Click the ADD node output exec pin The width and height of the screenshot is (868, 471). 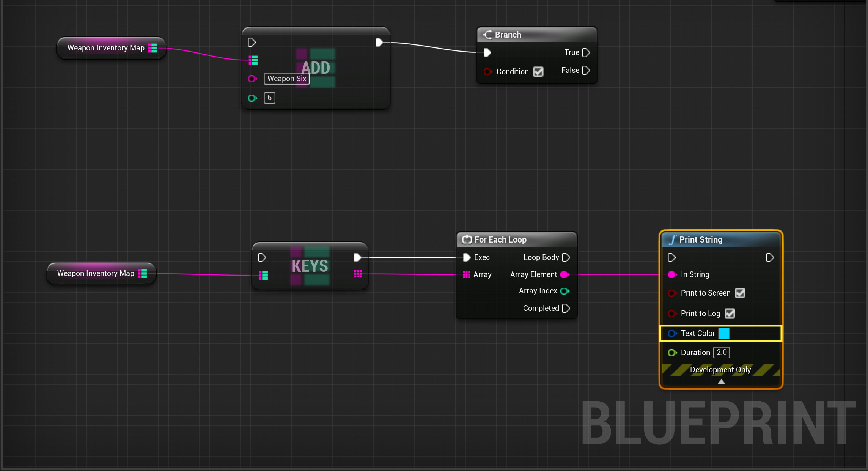pyautogui.click(x=379, y=42)
